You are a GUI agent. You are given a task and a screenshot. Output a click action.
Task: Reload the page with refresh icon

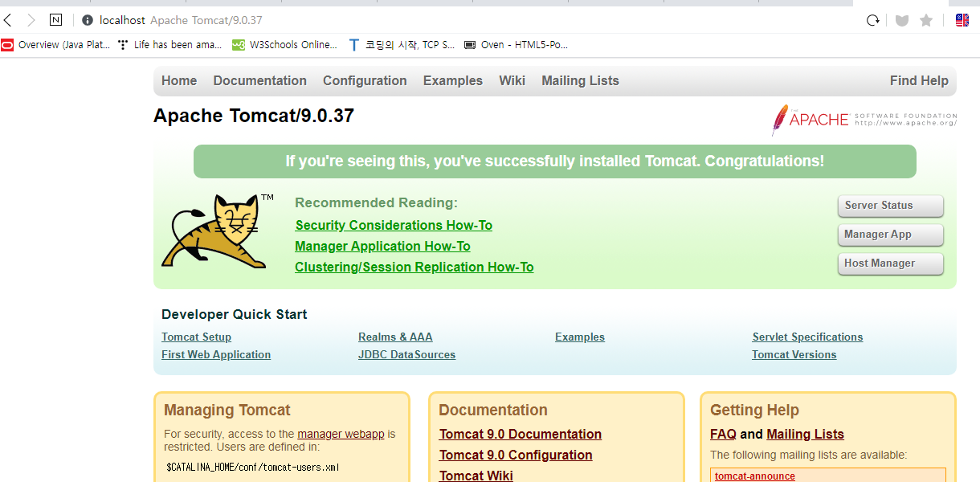click(x=872, y=20)
